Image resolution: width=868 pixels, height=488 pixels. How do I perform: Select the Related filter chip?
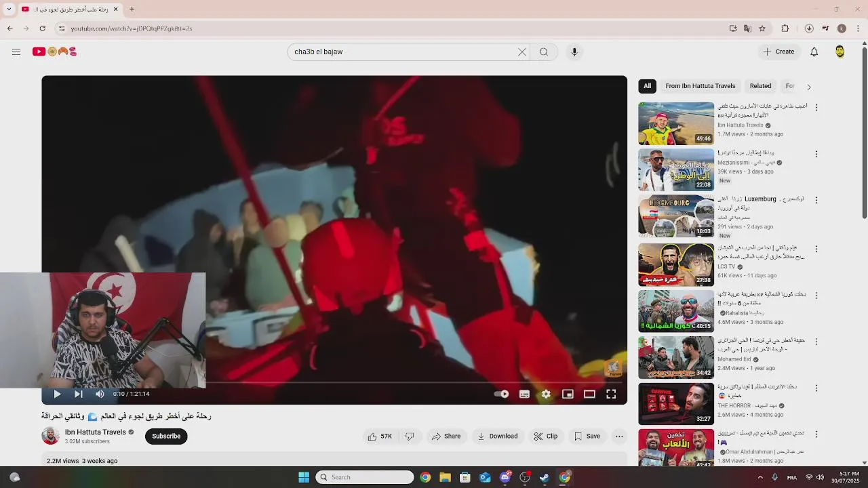761,86
